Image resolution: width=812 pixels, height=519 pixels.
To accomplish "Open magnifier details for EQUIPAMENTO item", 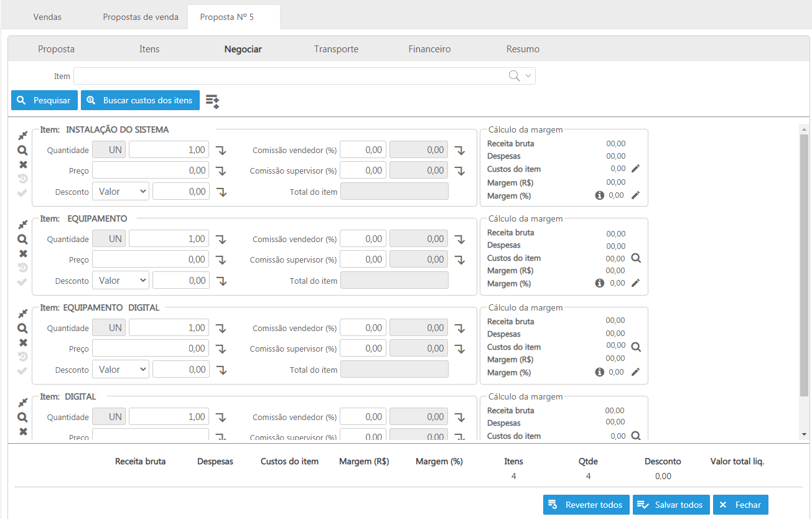I will [x=22, y=239].
